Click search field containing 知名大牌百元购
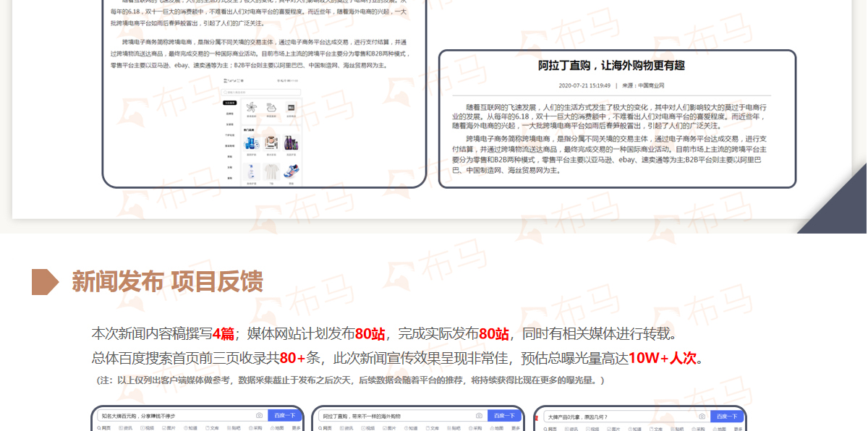868x431 pixels. (x=174, y=416)
